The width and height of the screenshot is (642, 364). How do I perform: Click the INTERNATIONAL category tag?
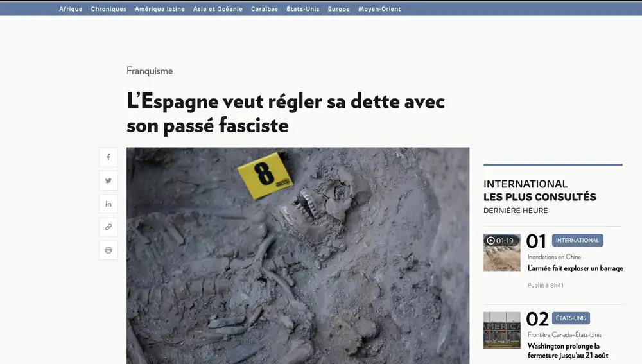click(x=577, y=241)
